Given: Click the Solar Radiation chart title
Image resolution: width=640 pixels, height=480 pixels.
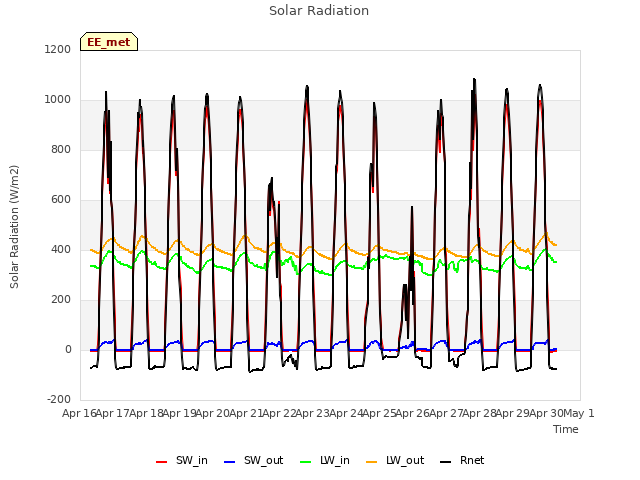Looking at the screenshot, I should click(x=319, y=11).
